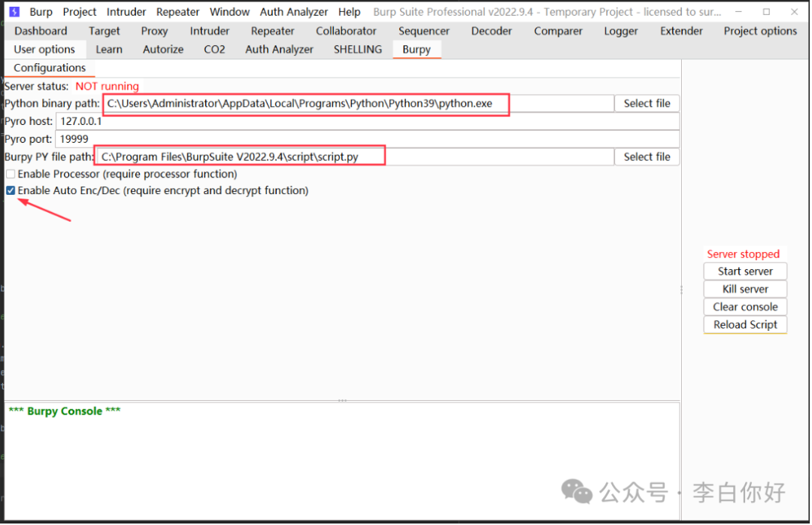The height and width of the screenshot is (525, 812).
Task: Click the NOT running status text
Action: pos(108,86)
